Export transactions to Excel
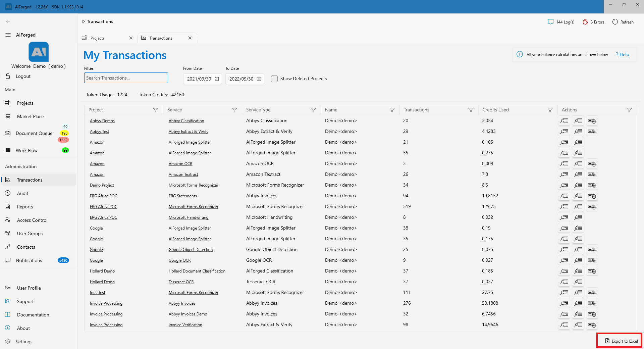Image resolution: width=644 pixels, height=349 pixels. point(621,341)
